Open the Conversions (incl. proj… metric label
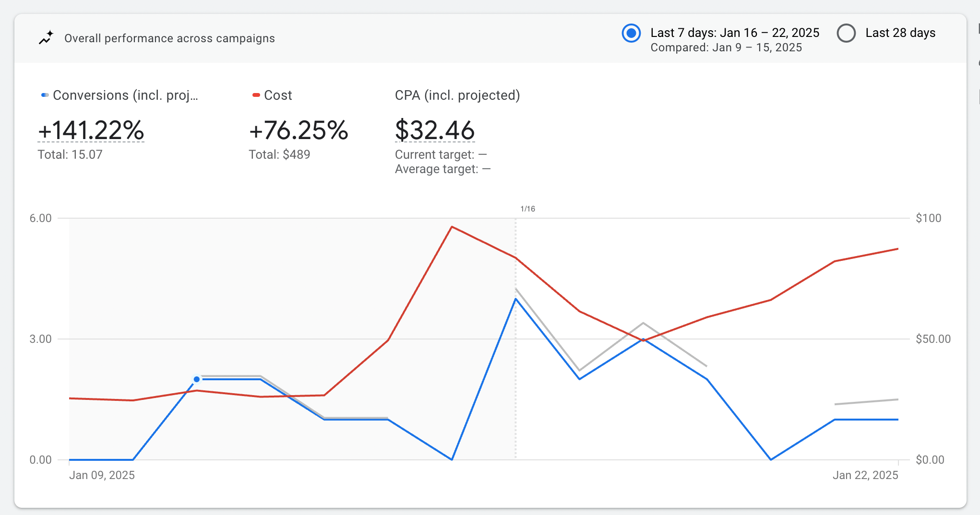Screen dimensions: 980x515 tap(125, 95)
